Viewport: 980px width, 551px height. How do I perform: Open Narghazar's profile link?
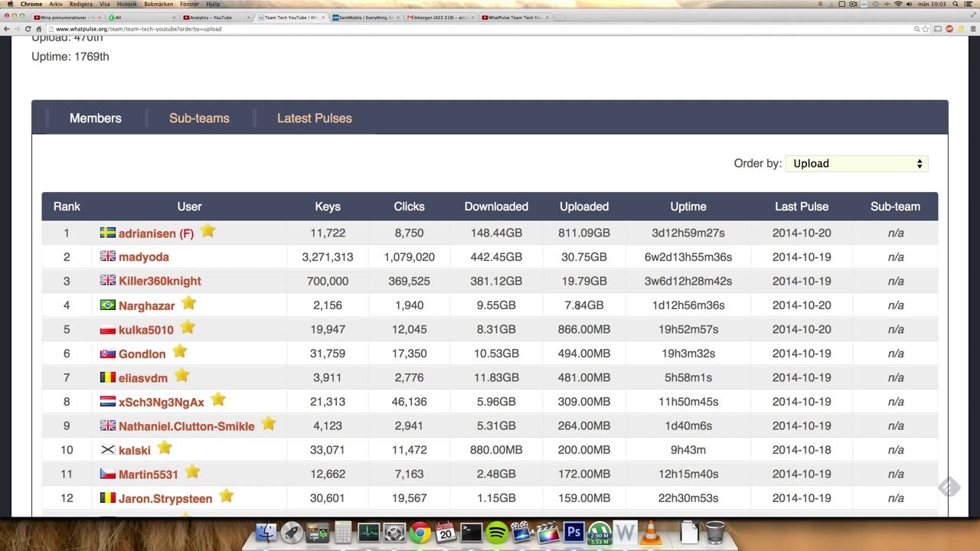(x=147, y=306)
